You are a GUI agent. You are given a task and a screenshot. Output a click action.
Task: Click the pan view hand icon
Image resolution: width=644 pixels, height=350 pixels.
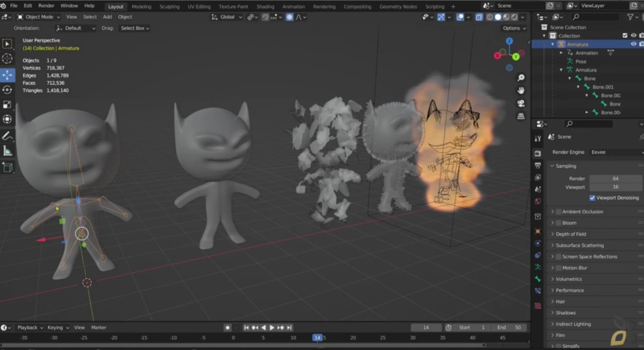(x=521, y=91)
